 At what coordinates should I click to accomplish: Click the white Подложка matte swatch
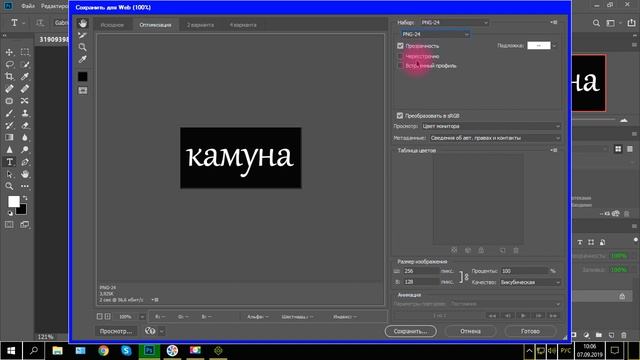point(539,46)
